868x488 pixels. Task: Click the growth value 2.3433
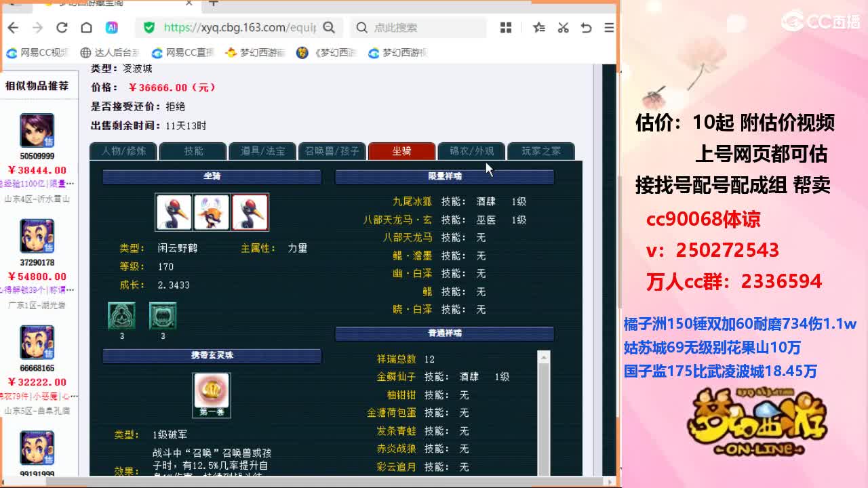click(x=174, y=285)
